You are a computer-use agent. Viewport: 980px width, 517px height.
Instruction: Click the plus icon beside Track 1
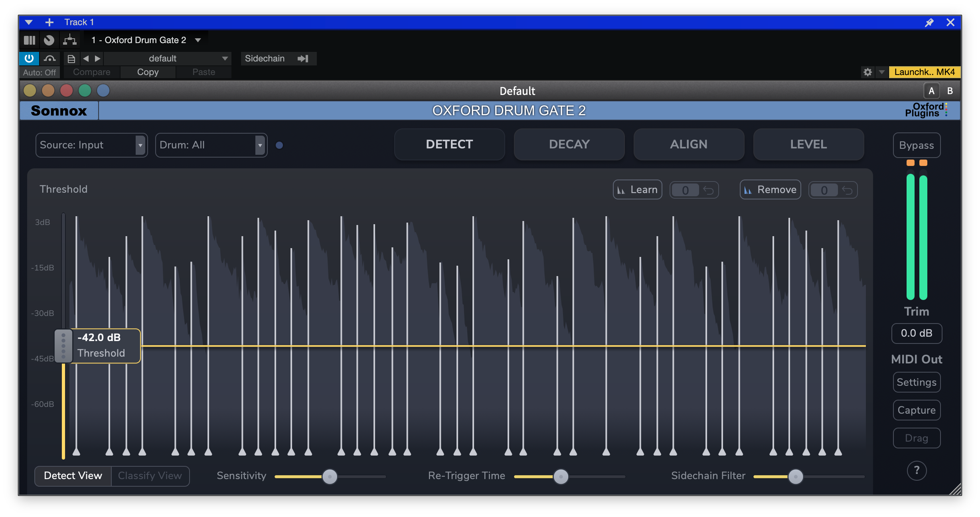click(49, 22)
